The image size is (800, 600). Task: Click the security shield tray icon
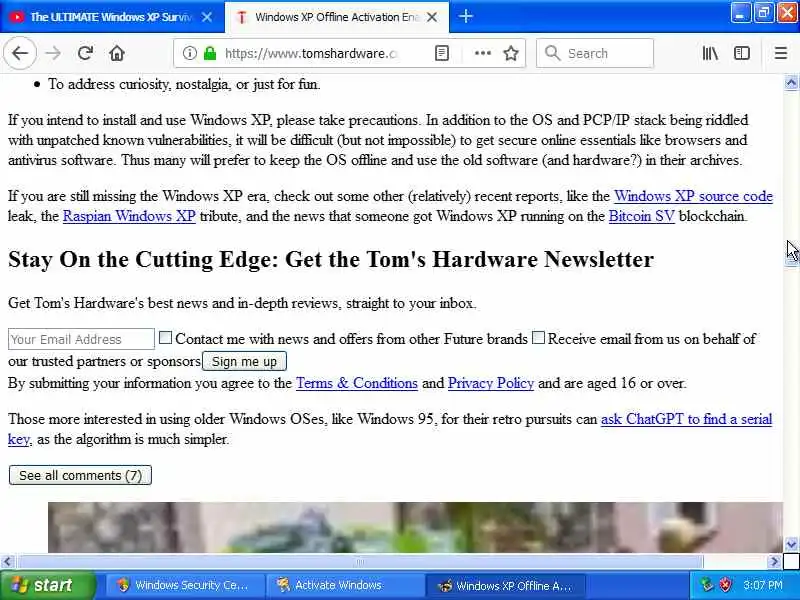pos(725,584)
